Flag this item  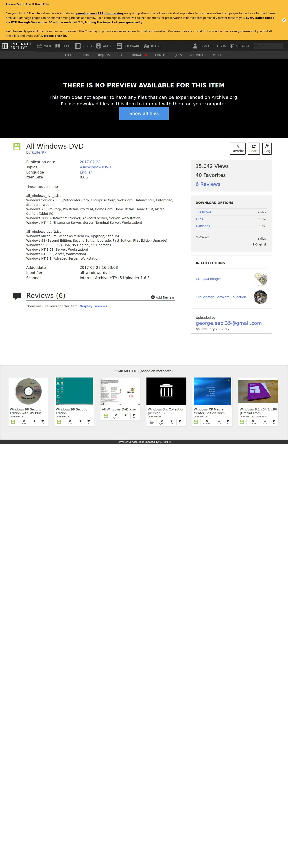(x=267, y=149)
